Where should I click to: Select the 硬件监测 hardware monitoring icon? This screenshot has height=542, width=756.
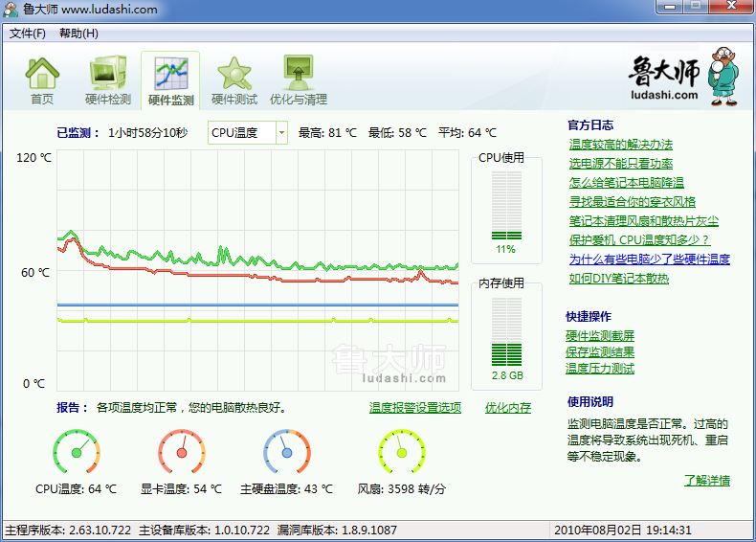click(170, 73)
